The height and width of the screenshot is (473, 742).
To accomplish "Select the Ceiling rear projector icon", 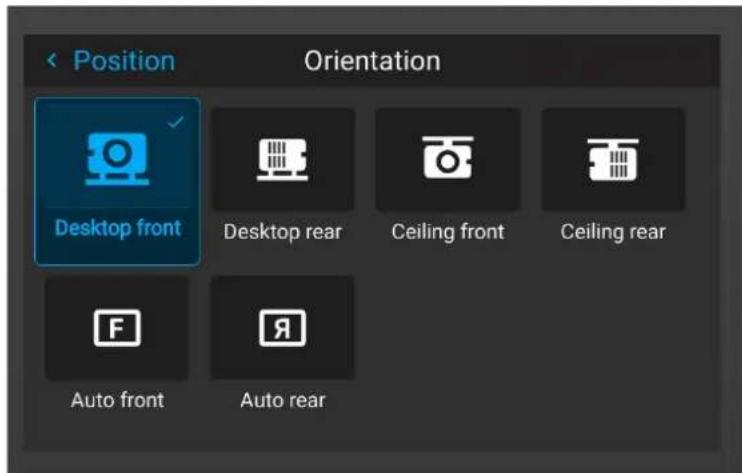I will 613,159.
